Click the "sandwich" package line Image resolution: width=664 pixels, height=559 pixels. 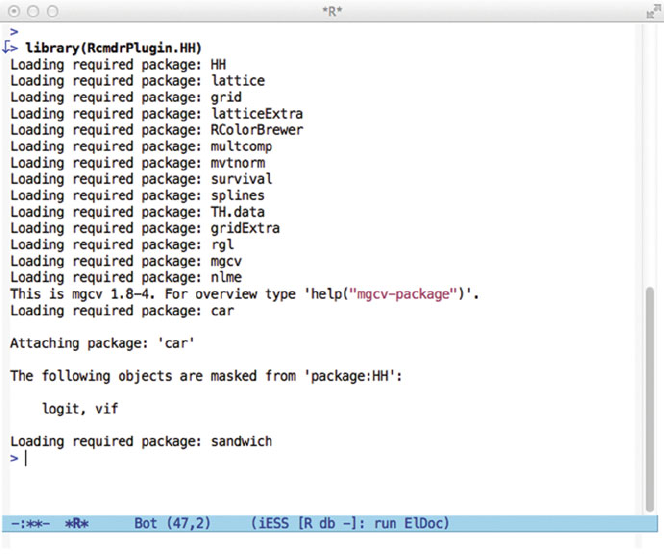(141, 441)
